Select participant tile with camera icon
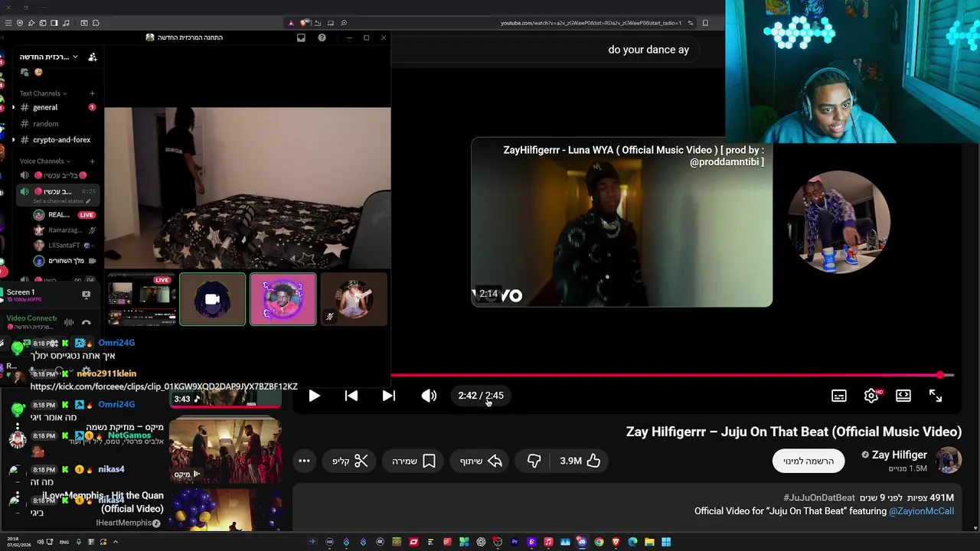Image resolution: width=980 pixels, height=551 pixels. click(x=212, y=299)
